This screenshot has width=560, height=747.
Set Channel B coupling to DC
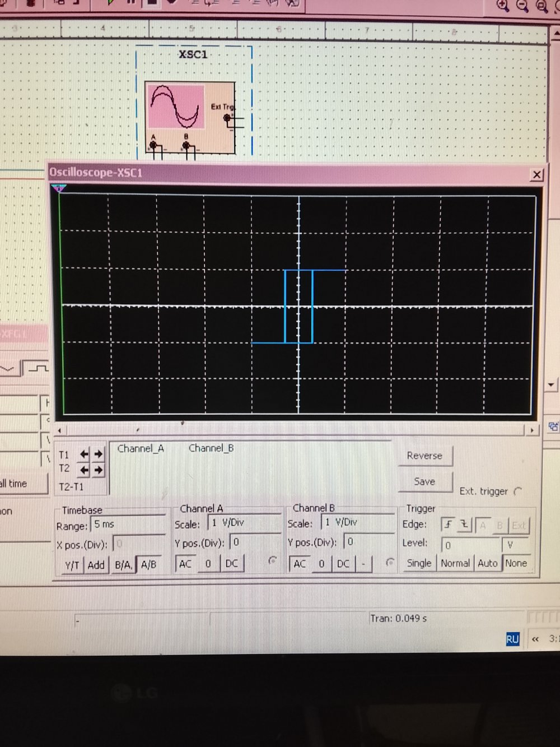[343, 564]
